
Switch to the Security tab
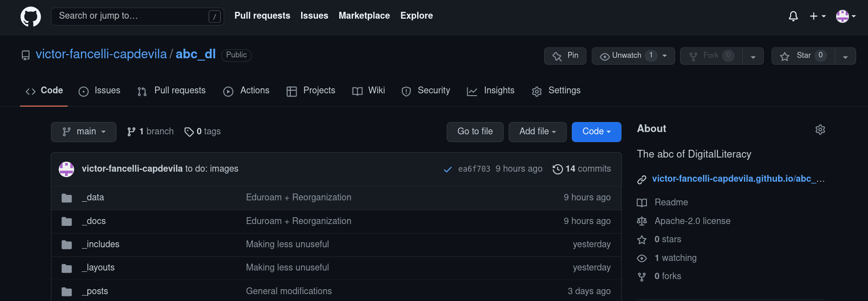[x=426, y=91]
